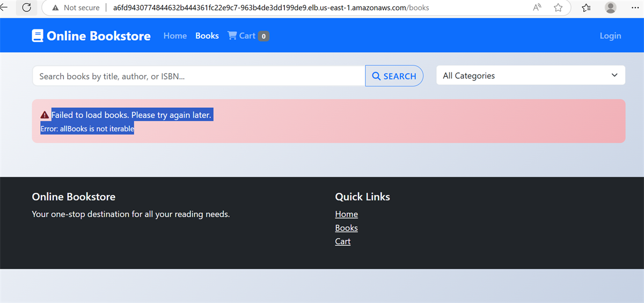Image resolution: width=644 pixels, height=303 pixels.
Task: Click the cart count badge showing 0
Action: pyautogui.click(x=263, y=36)
